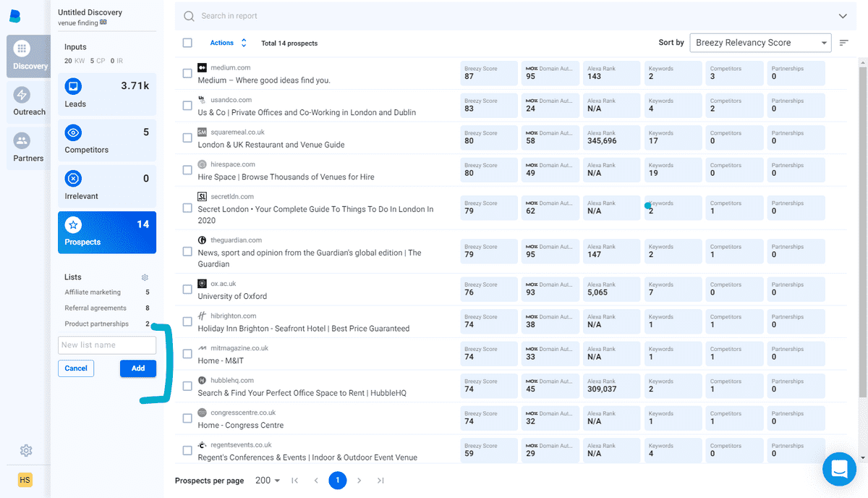
Task: Go to next page of prospects
Action: 359,480
